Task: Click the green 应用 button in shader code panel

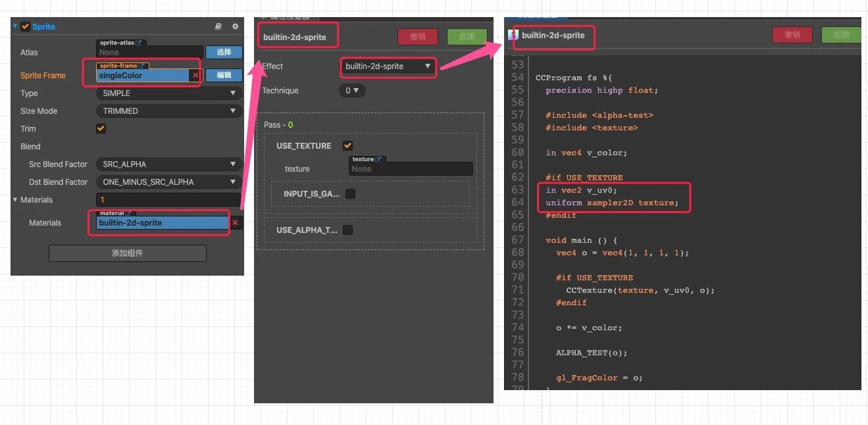Action: point(841,35)
